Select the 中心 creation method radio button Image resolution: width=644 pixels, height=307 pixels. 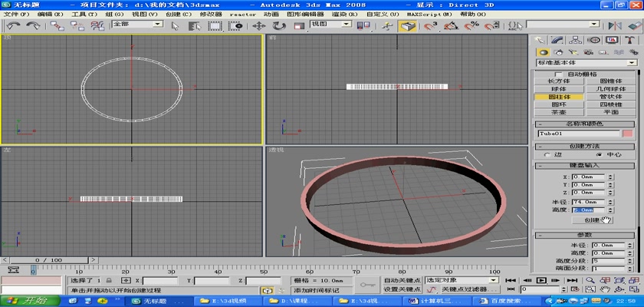pos(599,154)
